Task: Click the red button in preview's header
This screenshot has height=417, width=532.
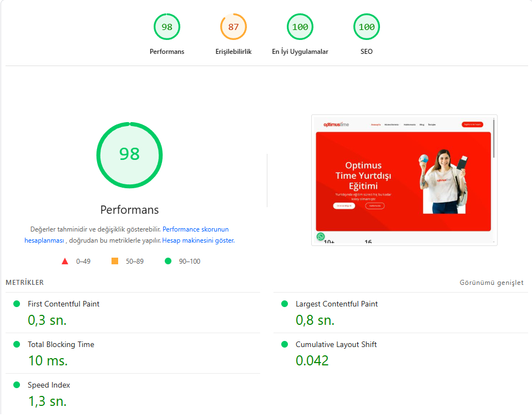Action: 472,124
